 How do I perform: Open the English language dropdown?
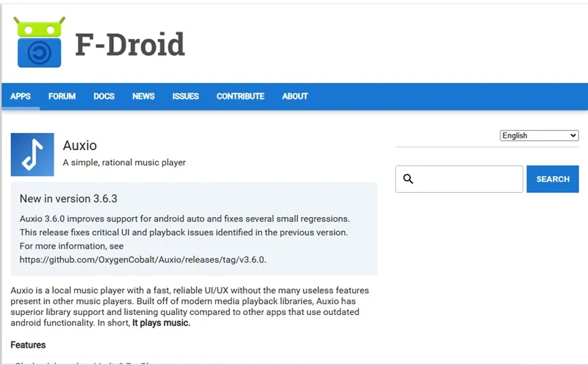[539, 135]
